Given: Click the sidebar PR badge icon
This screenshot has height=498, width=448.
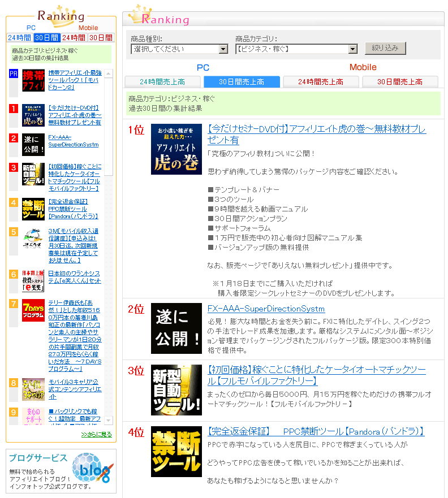Looking at the screenshot, I should (14, 73).
